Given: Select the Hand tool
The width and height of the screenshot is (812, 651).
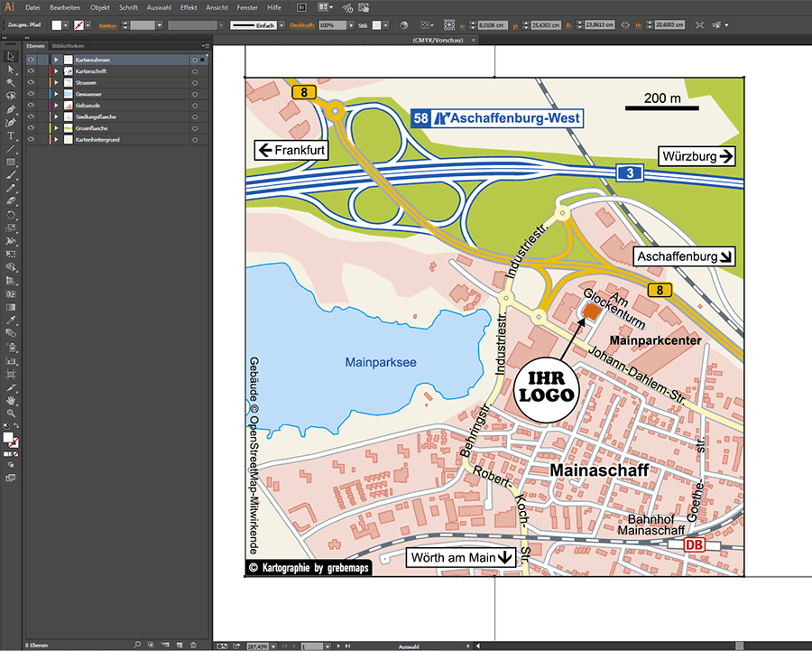Looking at the screenshot, I should point(11,399).
